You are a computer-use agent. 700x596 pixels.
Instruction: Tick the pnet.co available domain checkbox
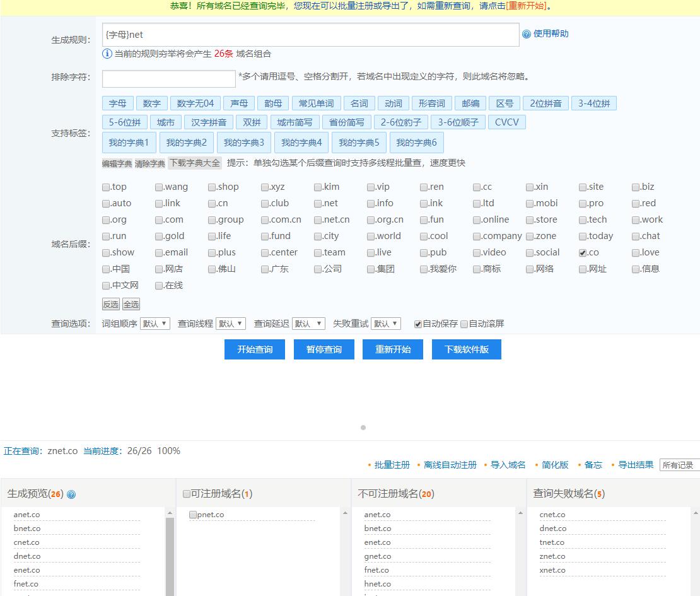pyautogui.click(x=193, y=515)
